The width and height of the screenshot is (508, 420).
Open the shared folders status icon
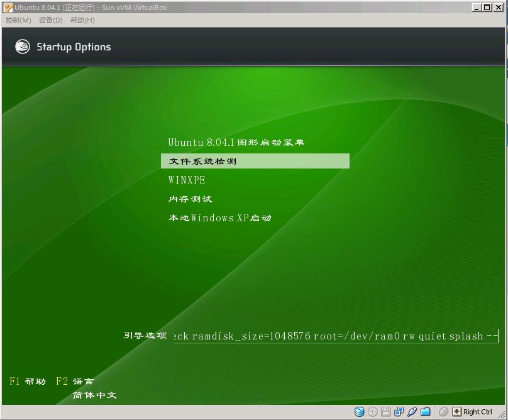(x=426, y=412)
